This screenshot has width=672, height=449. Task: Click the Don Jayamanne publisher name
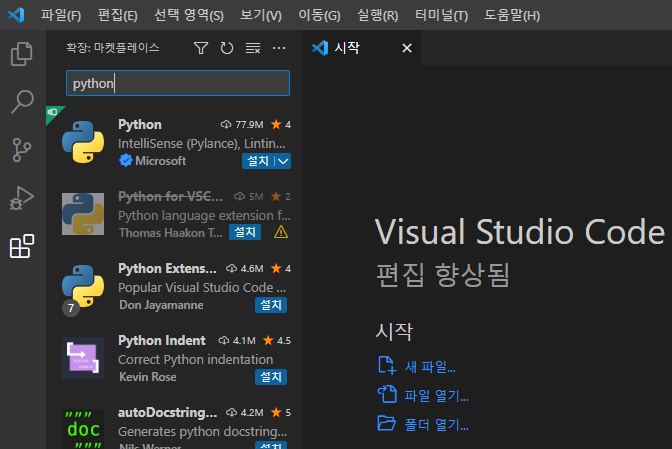tap(161, 305)
